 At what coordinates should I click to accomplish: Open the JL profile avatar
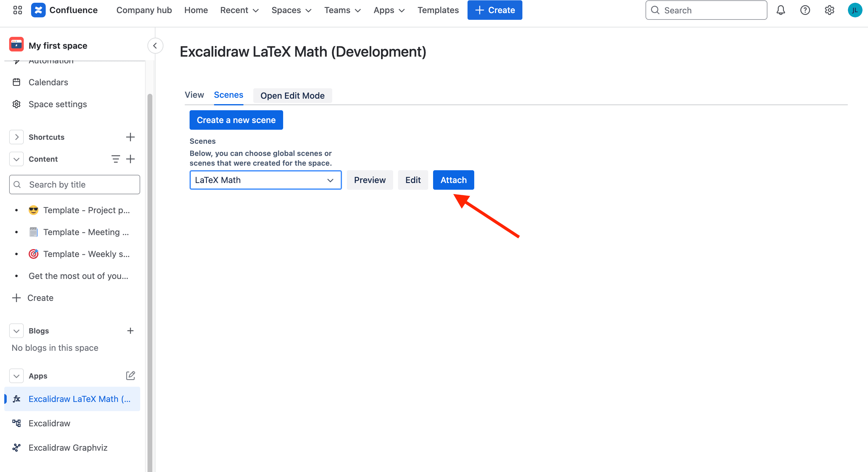[x=855, y=10]
